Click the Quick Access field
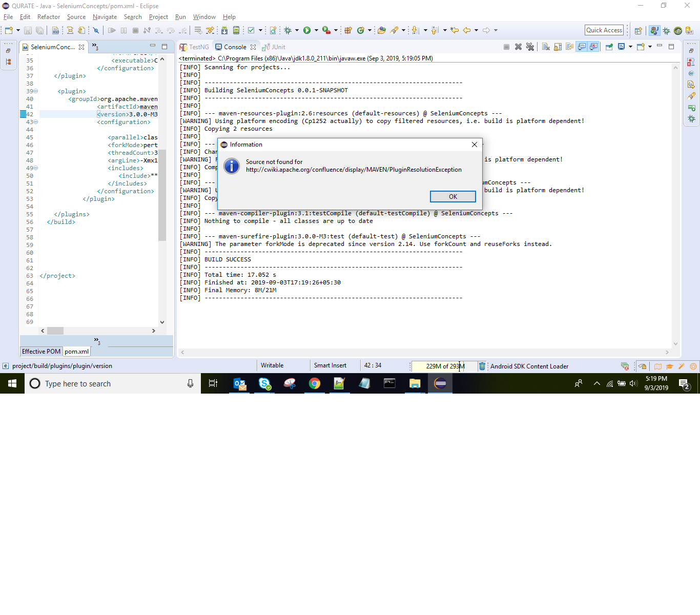The width and height of the screenshot is (700, 615). [x=604, y=30]
